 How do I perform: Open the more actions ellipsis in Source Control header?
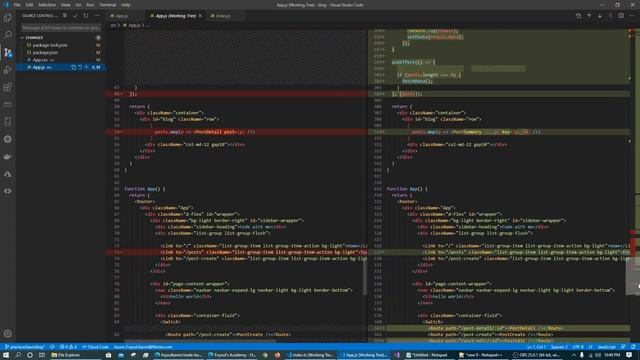[x=97, y=16]
